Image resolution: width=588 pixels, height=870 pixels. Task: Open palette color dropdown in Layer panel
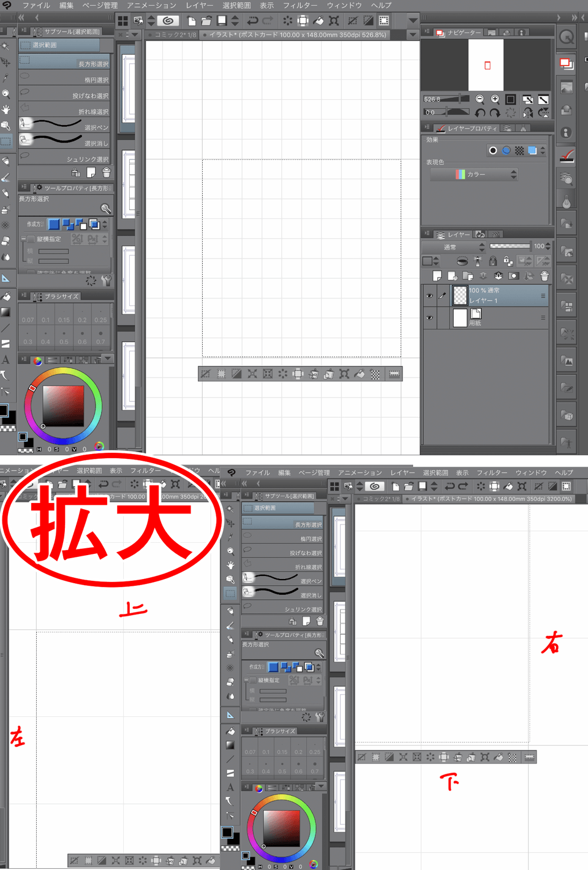coord(431,261)
